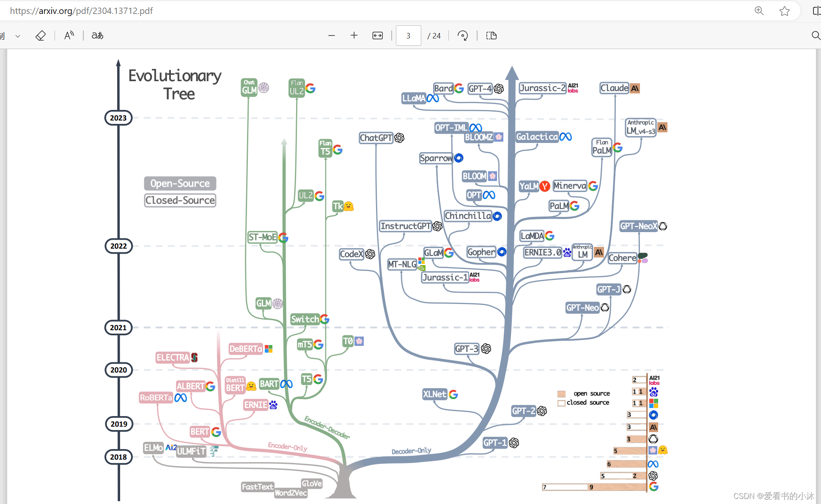Click the 2018 timeline marker
The image size is (821, 504).
[118, 457]
